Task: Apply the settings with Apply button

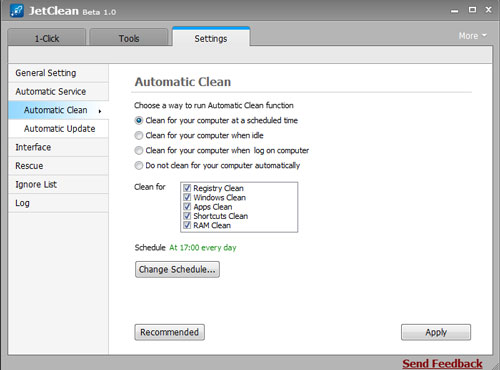Action: pos(436,332)
